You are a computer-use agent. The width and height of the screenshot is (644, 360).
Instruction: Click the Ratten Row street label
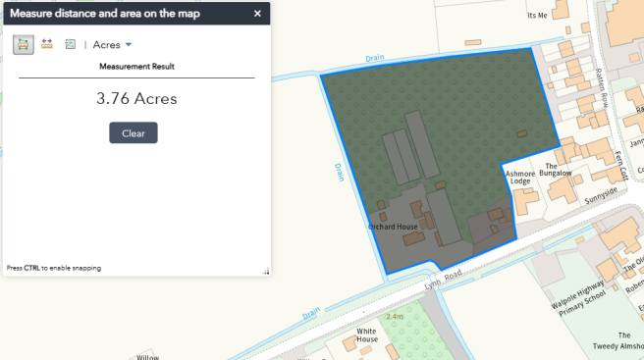pos(602,88)
